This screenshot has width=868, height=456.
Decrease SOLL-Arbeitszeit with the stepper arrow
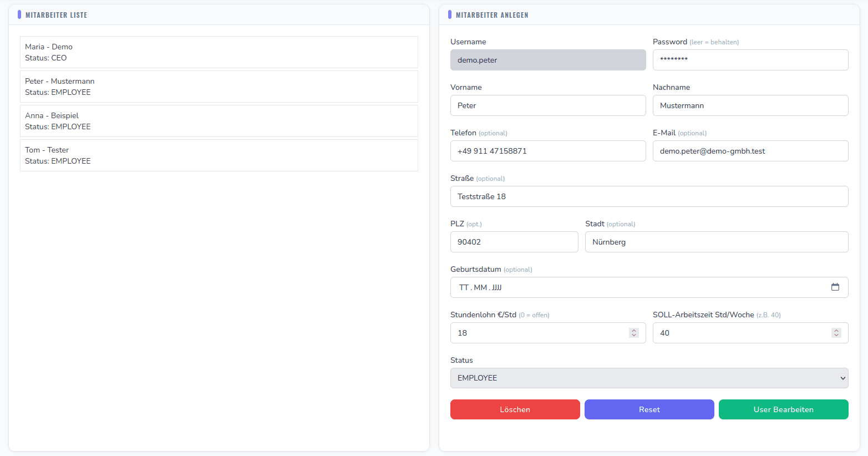pos(836,336)
